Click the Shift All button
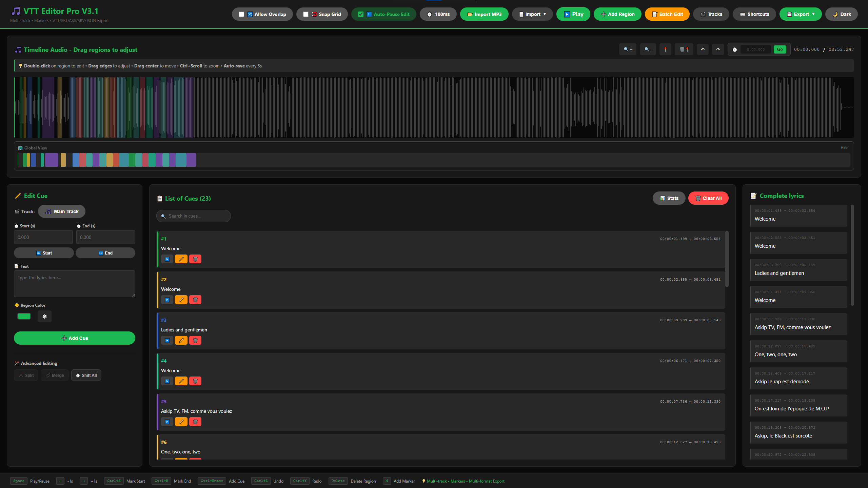This screenshot has width=868, height=488. click(x=86, y=375)
